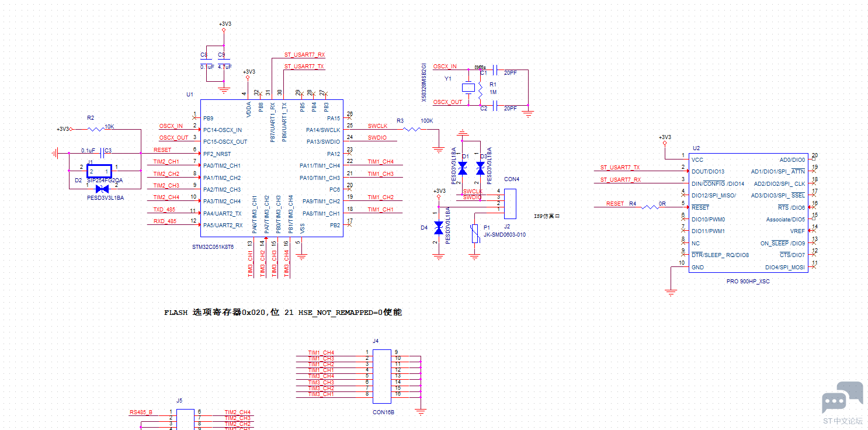
Task: Click the DIO10/PWM0 pin name
Action: click(x=708, y=220)
